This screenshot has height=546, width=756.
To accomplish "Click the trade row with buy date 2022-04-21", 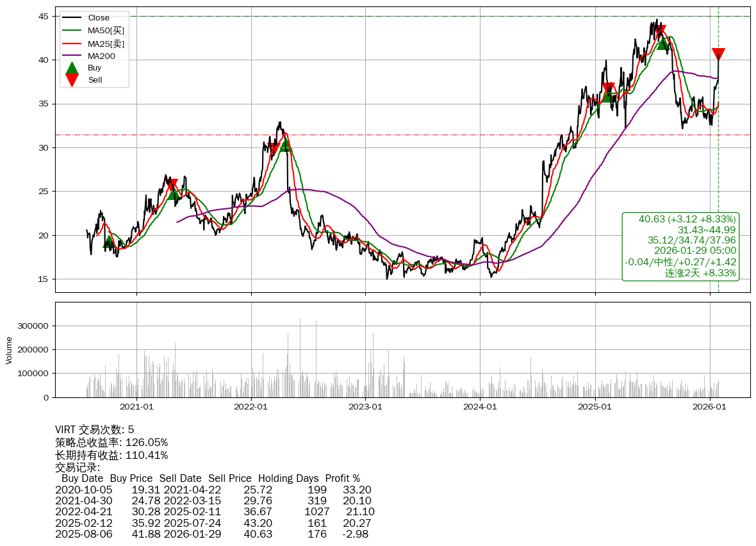I will pos(215,511).
